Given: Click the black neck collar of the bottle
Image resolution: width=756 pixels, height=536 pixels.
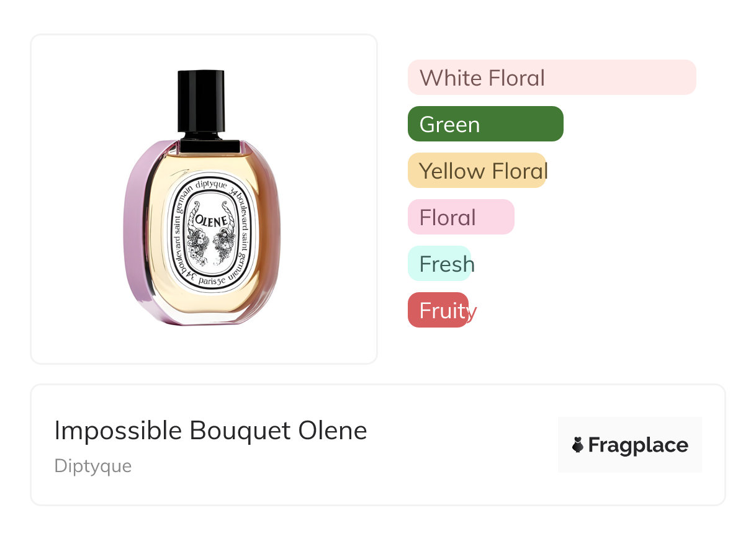Looking at the screenshot, I should (209, 146).
